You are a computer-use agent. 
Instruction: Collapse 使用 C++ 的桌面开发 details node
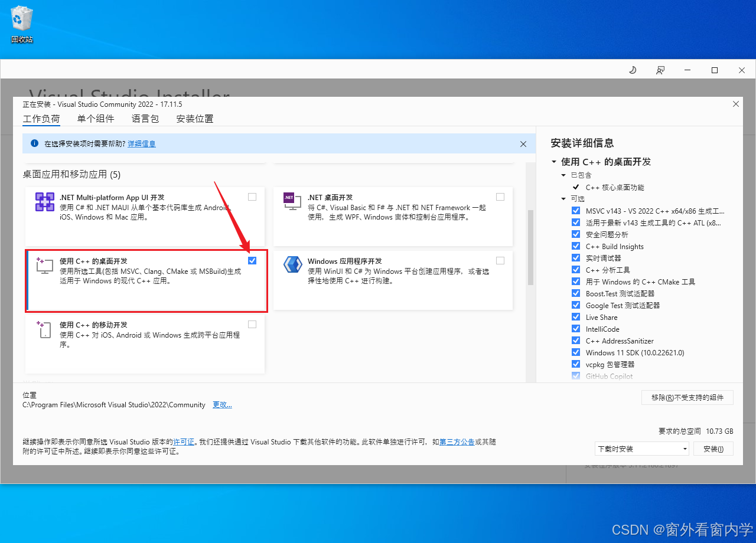click(554, 162)
